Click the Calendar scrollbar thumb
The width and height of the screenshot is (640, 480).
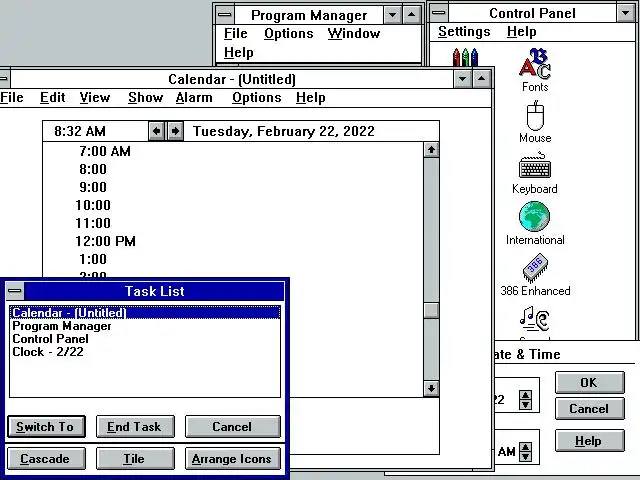pos(431,310)
